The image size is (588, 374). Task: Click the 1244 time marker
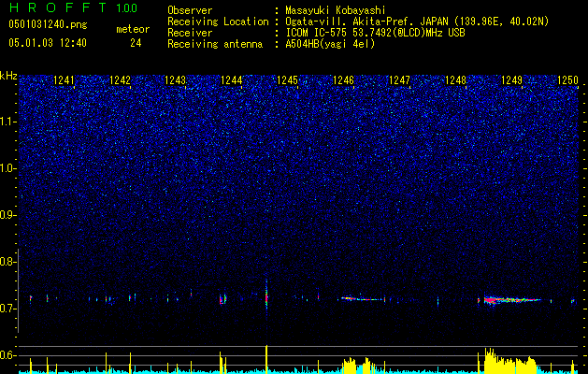coord(232,80)
